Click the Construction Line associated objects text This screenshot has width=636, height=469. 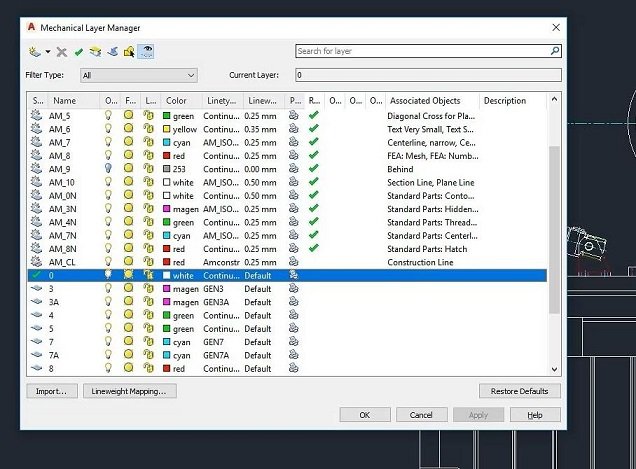point(420,262)
